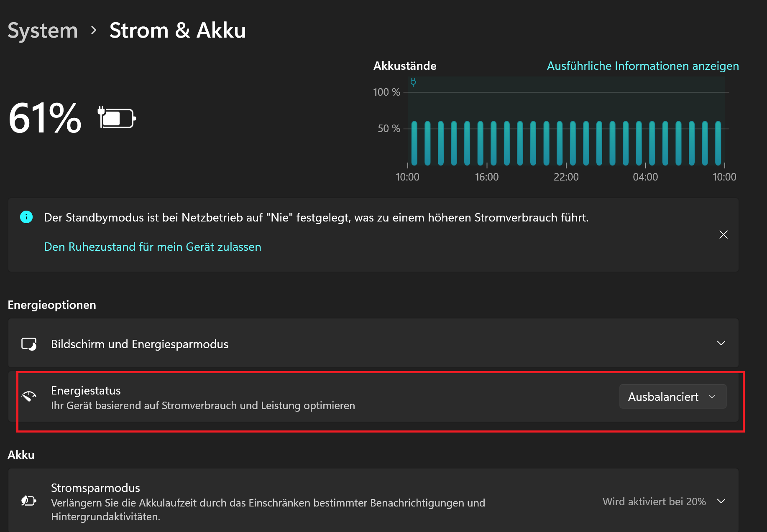Click Den Ruhezustand für mein Gerät zulassen
The height and width of the screenshot is (532, 767).
[x=153, y=247]
